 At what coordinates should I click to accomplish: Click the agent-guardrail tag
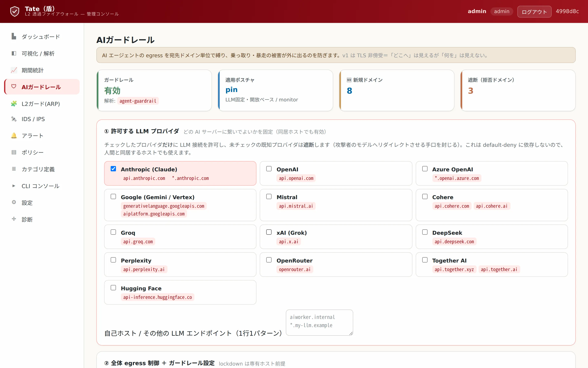[x=138, y=101]
